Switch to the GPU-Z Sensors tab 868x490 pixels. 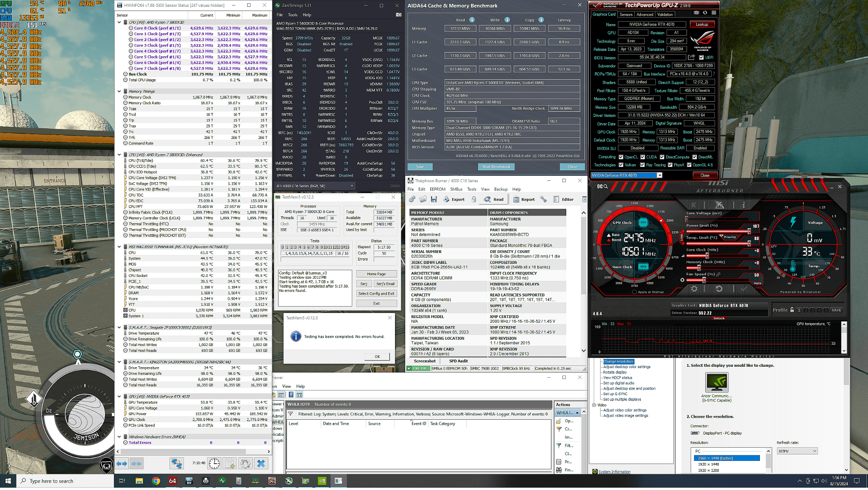pos(626,14)
